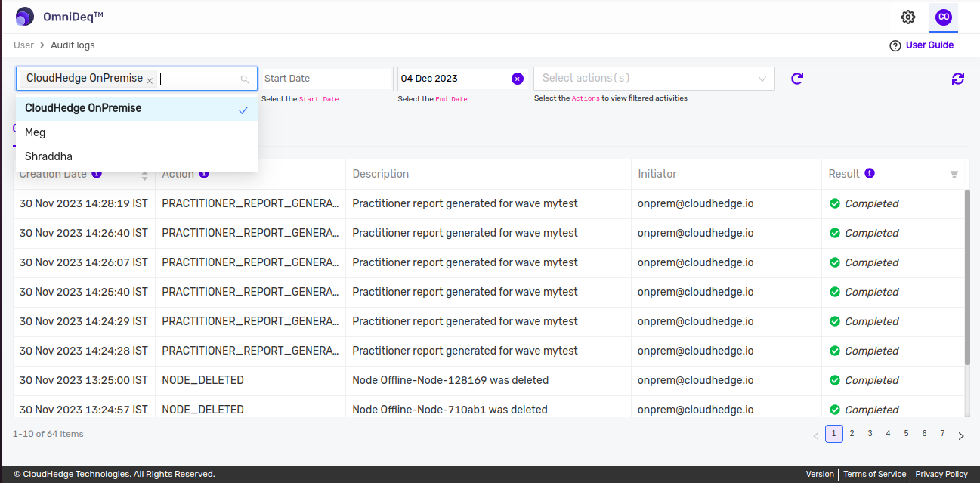Viewport: 980px width, 483px height.
Task: Open the User Guide link
Action: [929, 45]
